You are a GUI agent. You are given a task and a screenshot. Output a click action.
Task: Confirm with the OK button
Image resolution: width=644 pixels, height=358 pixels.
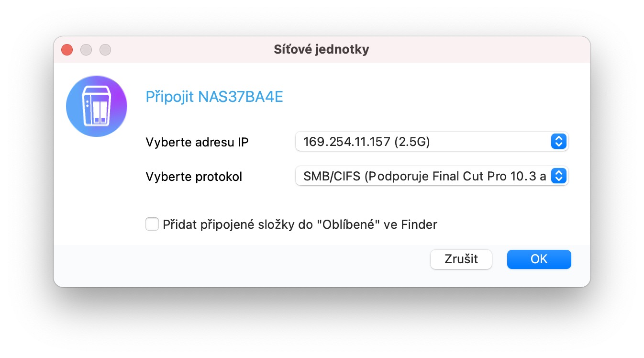tap(539, 259)
